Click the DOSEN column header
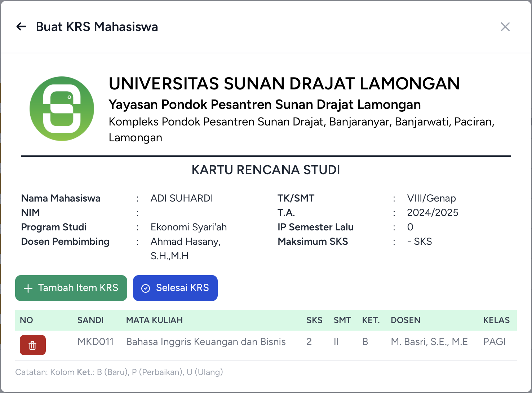 click(x=405, y=320)
